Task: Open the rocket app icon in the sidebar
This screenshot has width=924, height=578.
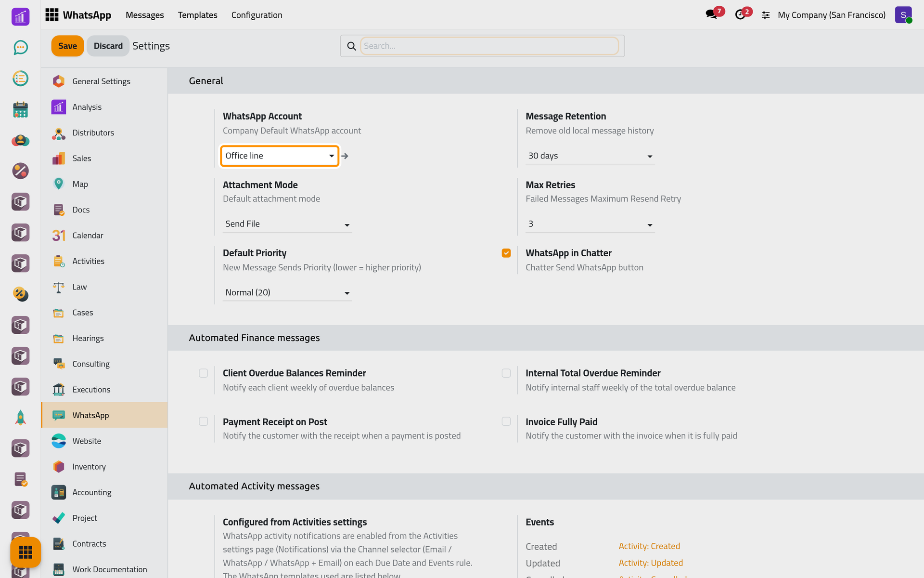Action: (x=20, y=418)
